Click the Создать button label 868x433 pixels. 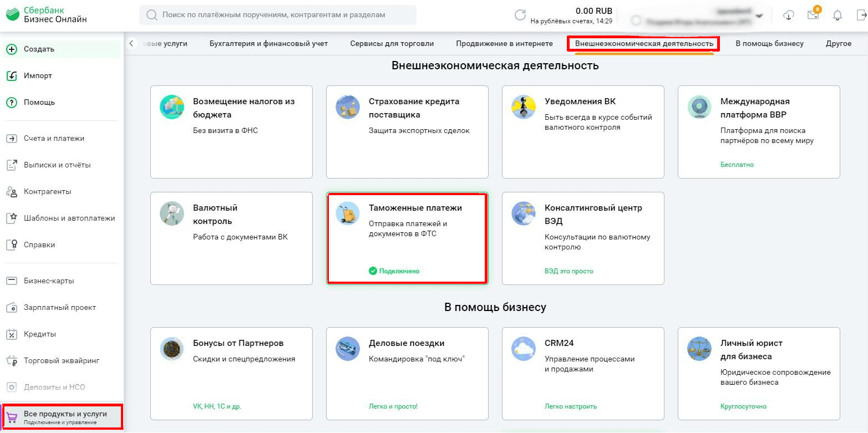tap(39, 49)
